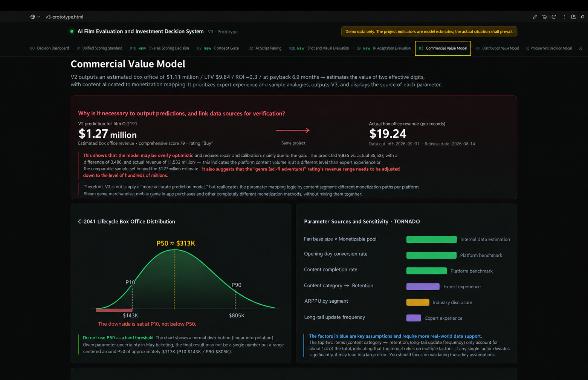Click the AI Film Evaluation system title
Image resolution: width=588 pixels, height=380 pixels.
coord(141,32)
